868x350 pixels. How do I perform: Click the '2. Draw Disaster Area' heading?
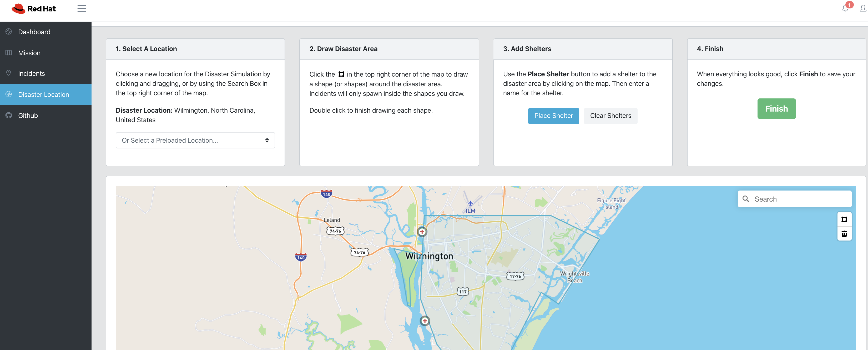coord(343,49)
